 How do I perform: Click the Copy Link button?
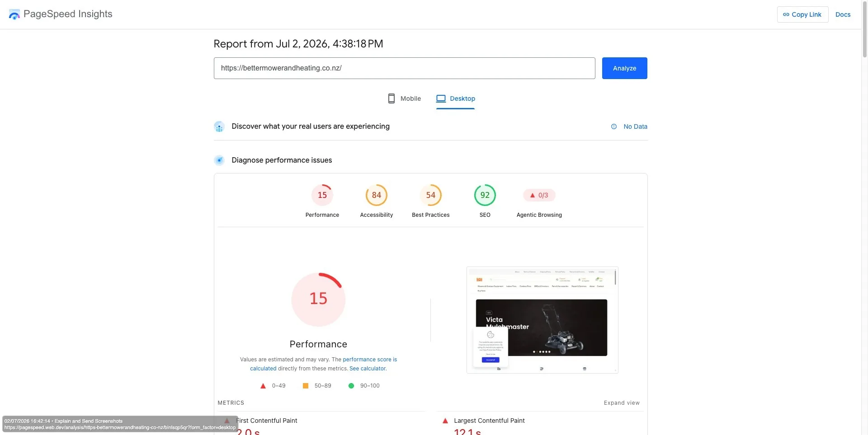pyautogui.click(x=802, y=14)
